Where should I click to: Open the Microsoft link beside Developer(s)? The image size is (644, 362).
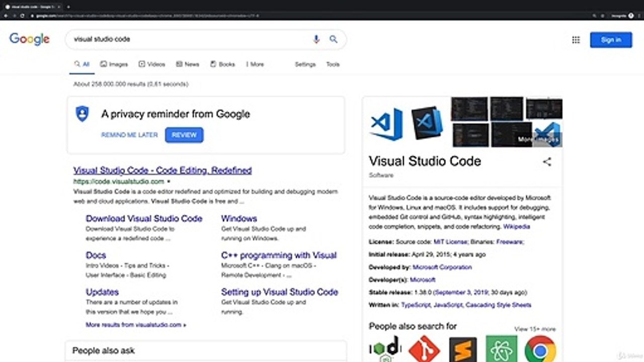(x=423, y=280)
